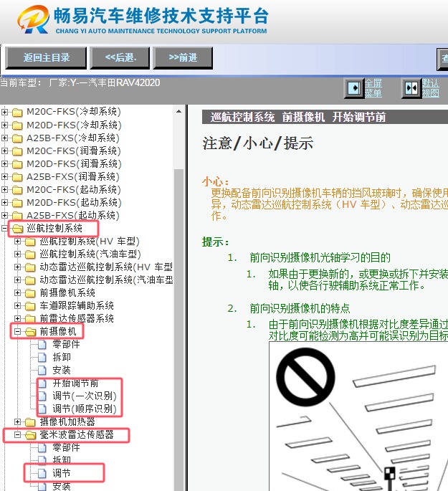
Task: Select A25B-FXS(起动系统) tree item
Action: [x=73, y=216]
